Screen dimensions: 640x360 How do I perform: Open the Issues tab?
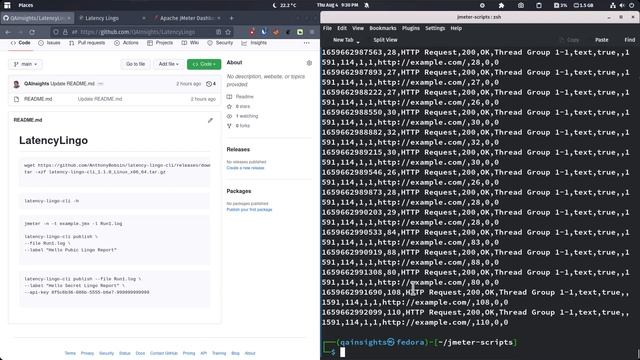tap(49, 43)
